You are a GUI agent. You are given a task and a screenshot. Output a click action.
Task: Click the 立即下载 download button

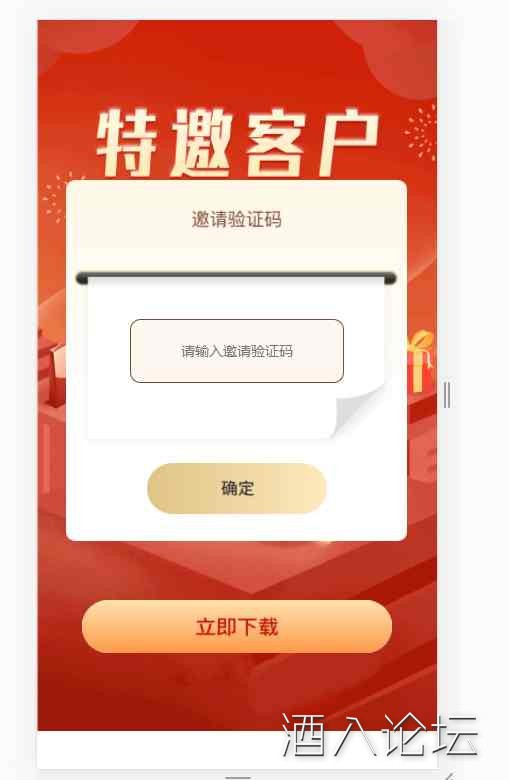point(237,626)
